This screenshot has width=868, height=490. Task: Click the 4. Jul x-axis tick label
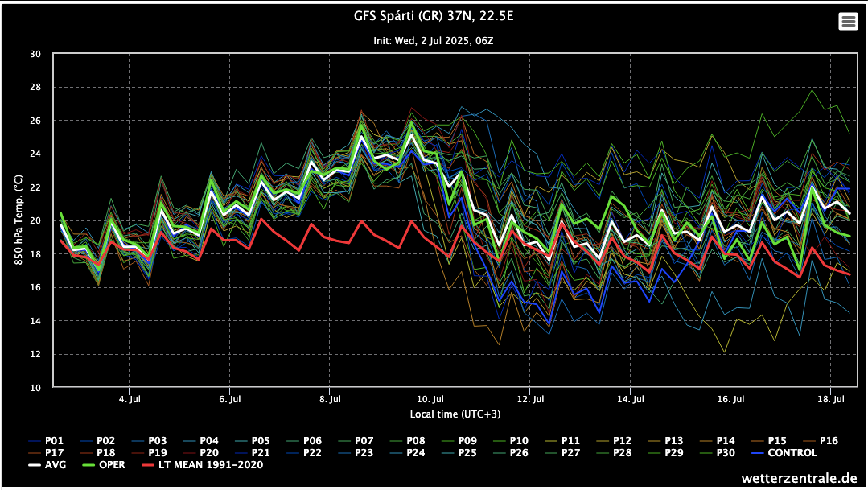(129, 398)
